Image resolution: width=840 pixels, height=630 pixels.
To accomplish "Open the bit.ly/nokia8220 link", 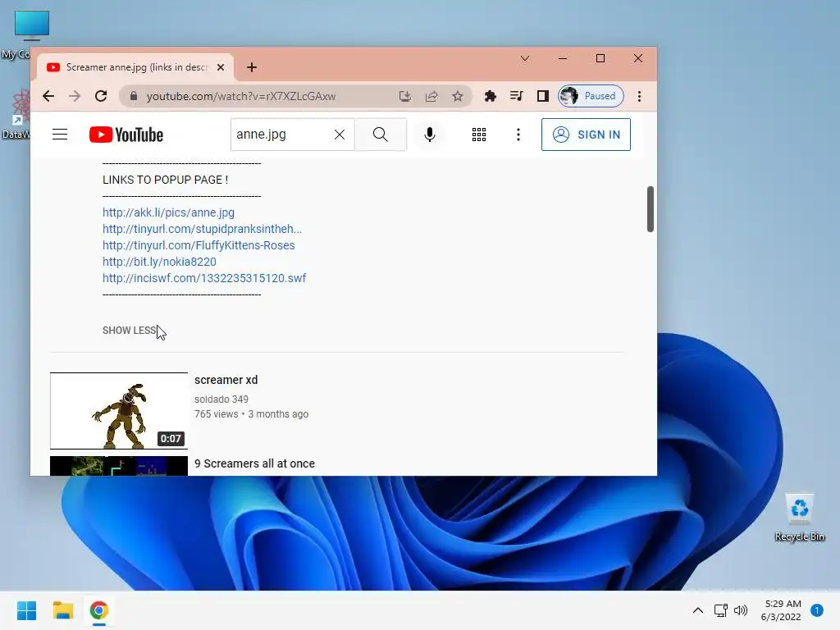I will tap(160, 262).
